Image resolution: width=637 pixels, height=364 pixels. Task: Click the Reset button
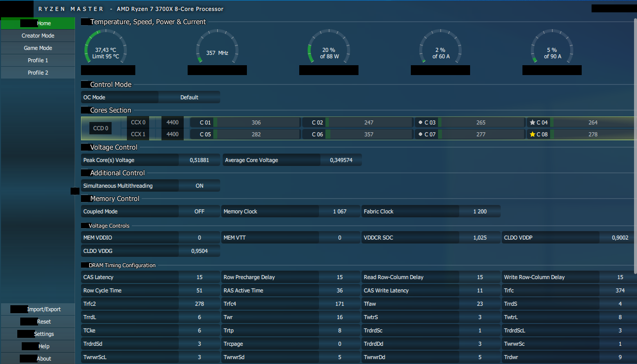(38, 322)
